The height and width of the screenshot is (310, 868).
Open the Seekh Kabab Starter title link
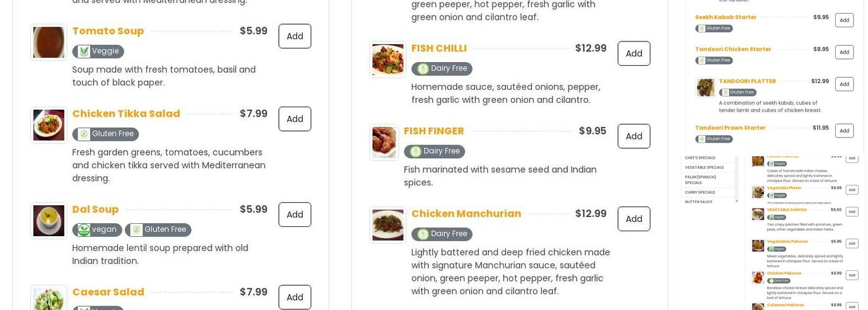[725, 17]
